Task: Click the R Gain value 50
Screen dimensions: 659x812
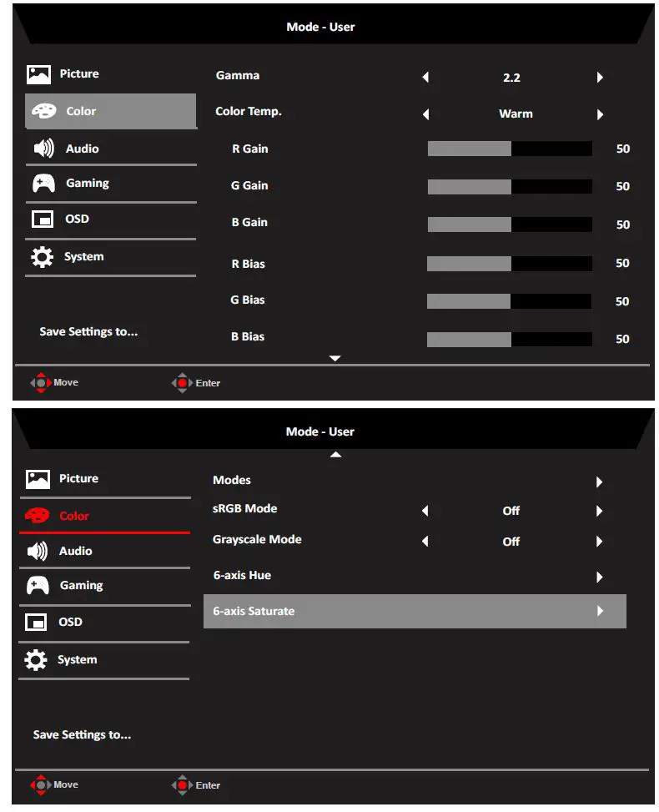Action: pos(623,149)
